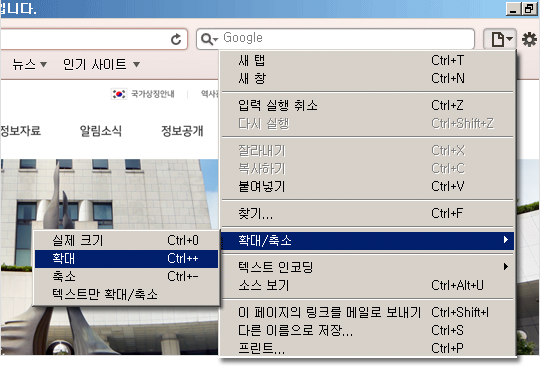Click the restore window button
540x367 pixels.
pos(530,8)
